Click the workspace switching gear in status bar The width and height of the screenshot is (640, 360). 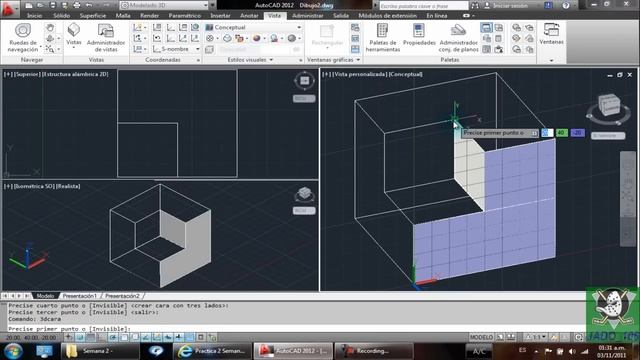pyautogui.click(x=578, y=337)
